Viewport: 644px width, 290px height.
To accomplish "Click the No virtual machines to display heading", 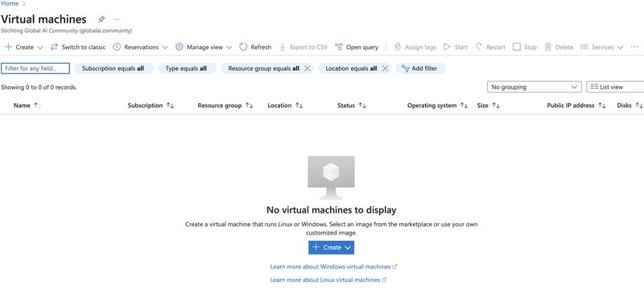I will [332, 210].
